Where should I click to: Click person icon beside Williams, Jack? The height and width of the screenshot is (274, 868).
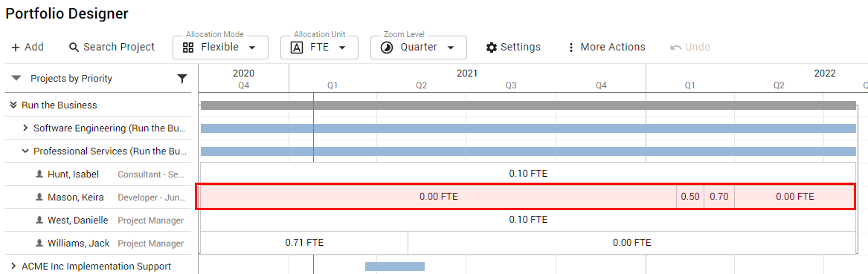39,243
